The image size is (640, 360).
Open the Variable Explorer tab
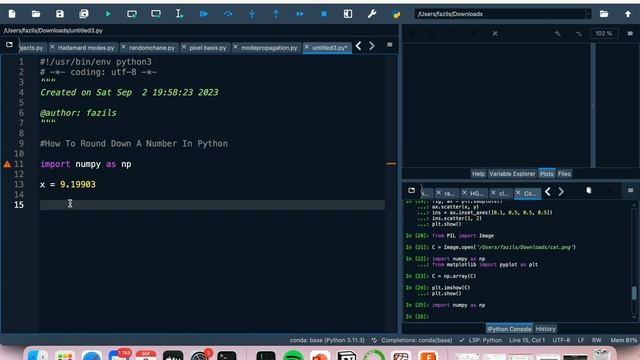tap(512, 174)
